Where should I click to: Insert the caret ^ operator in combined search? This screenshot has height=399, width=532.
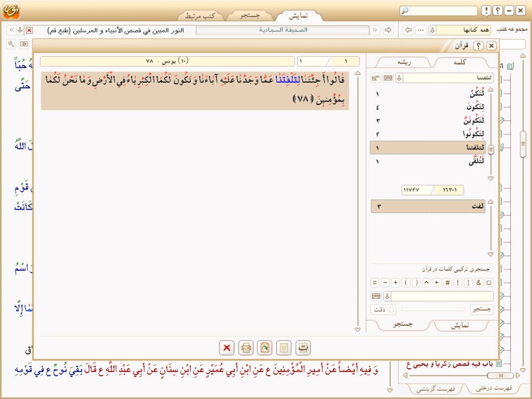pyautogui.click(x=427, y=282)
